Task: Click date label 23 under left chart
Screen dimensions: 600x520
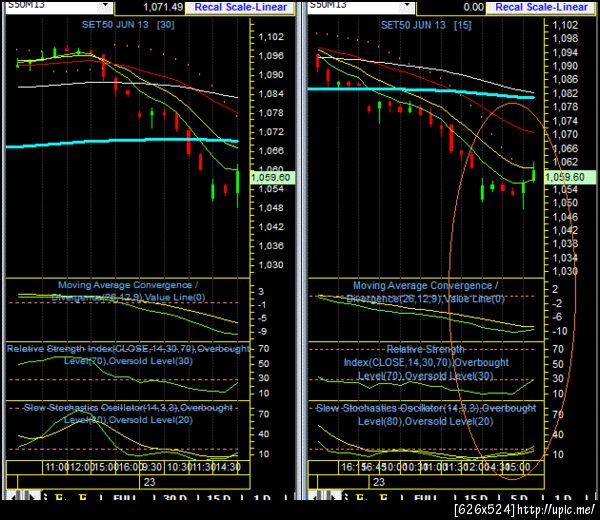Action: 150,482
